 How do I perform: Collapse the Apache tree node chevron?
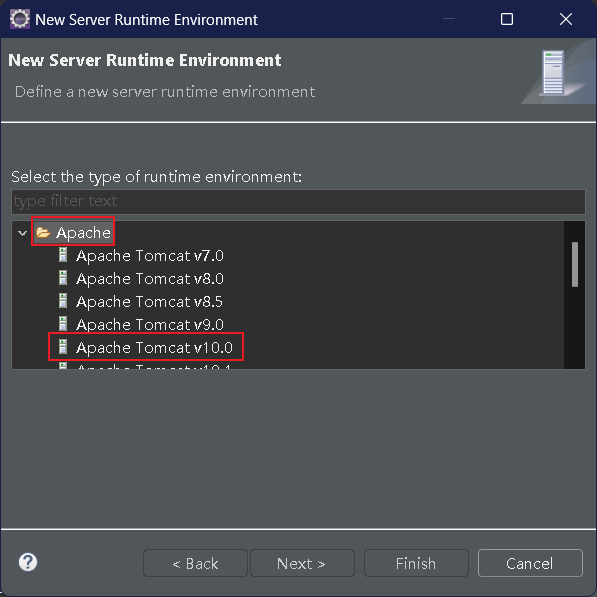[22, 233]
